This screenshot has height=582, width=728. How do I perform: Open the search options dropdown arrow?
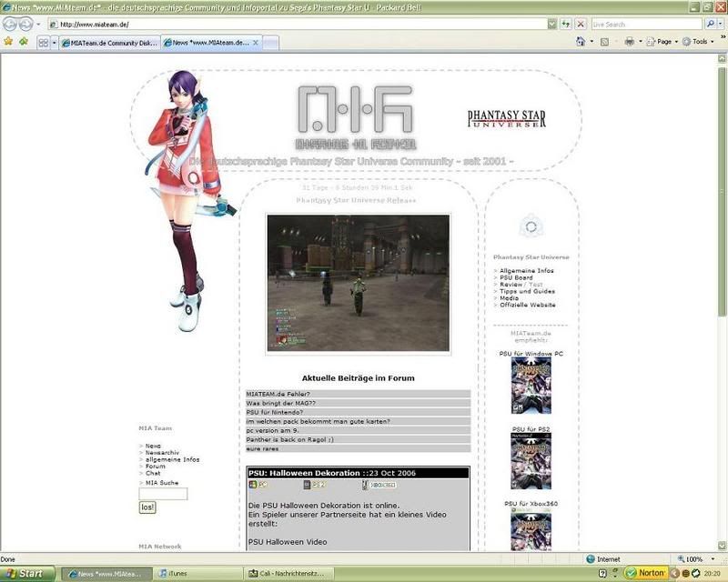pyautogui.click(x=720, y=25)
